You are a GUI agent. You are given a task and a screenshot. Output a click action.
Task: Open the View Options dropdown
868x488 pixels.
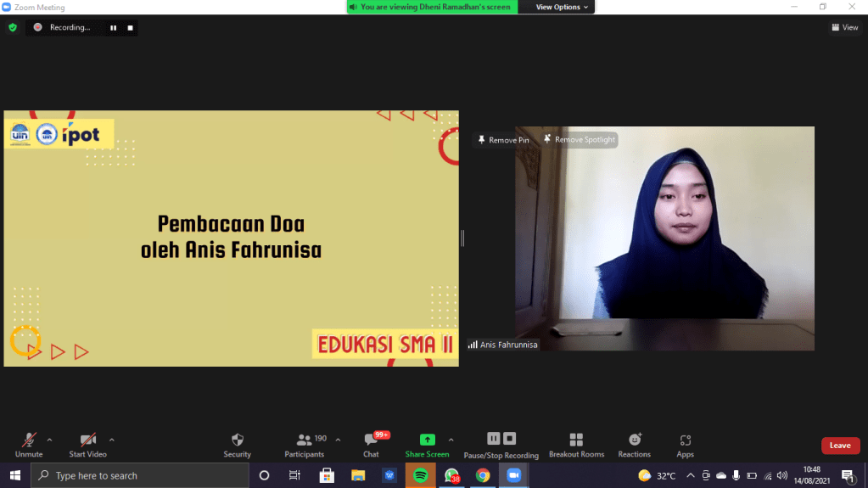(x=562, y=7)
